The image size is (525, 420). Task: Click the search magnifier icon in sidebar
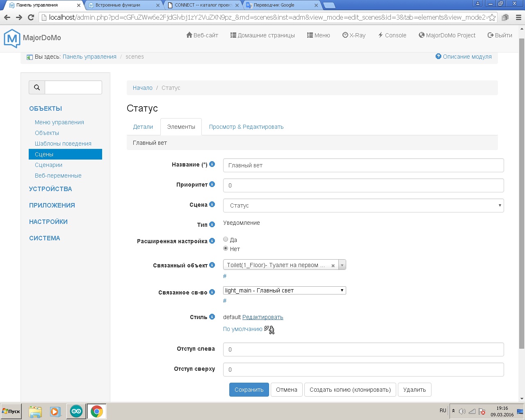37,87
